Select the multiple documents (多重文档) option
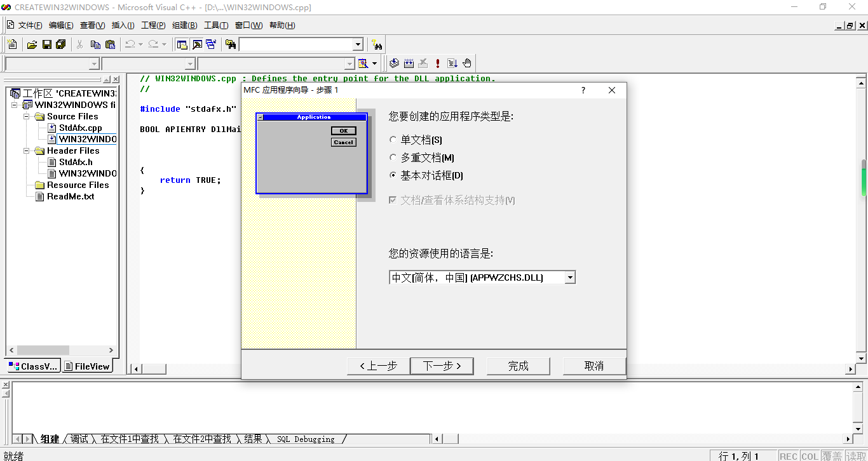This screenshot has width=868, height=461. (422, 157)
